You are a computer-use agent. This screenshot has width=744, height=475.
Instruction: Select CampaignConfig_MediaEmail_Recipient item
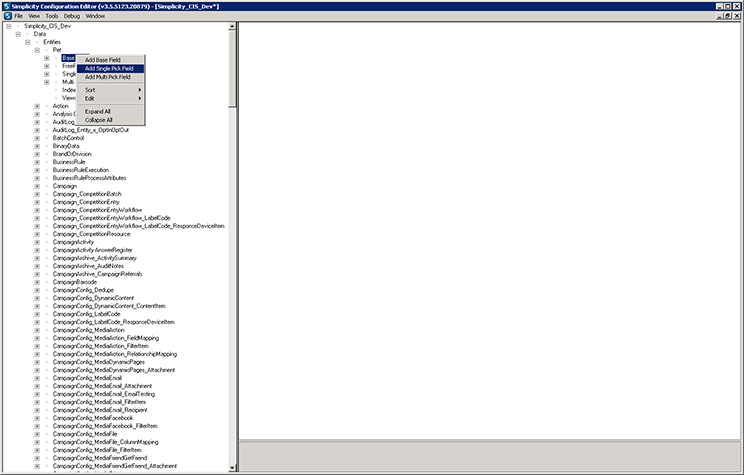[x=100, y=410]
